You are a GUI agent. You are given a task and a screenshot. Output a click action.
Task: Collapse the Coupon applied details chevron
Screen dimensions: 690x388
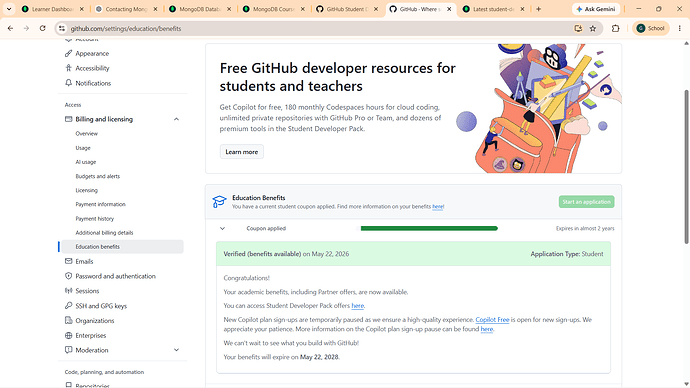click(x=223, y=228)
